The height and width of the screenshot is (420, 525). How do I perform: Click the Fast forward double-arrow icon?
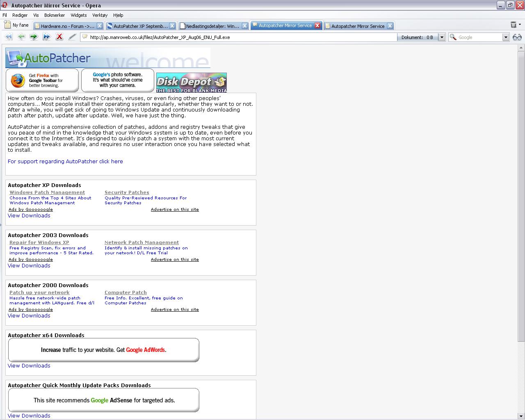47,37
